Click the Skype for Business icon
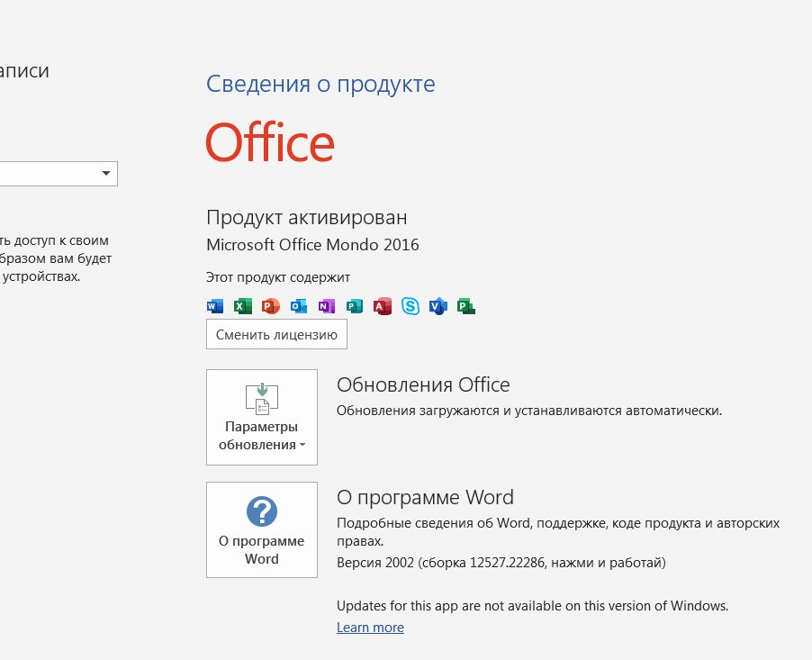 [411, 306]
